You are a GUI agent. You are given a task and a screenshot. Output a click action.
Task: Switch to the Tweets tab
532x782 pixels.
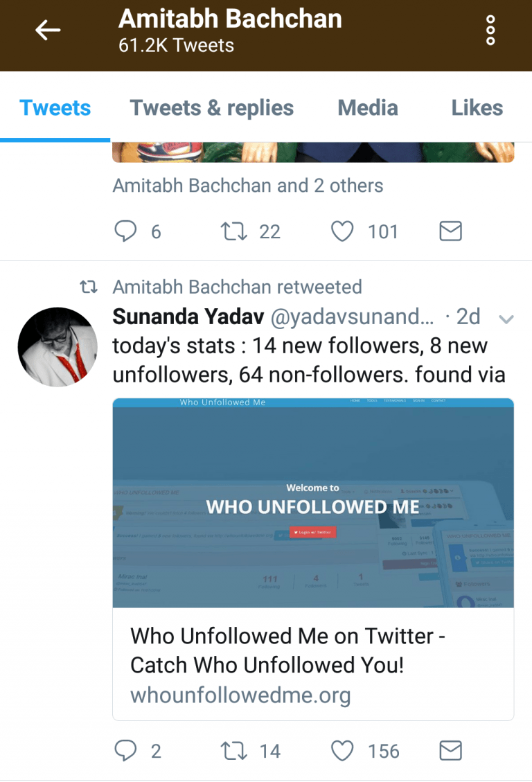pos(55,108)
